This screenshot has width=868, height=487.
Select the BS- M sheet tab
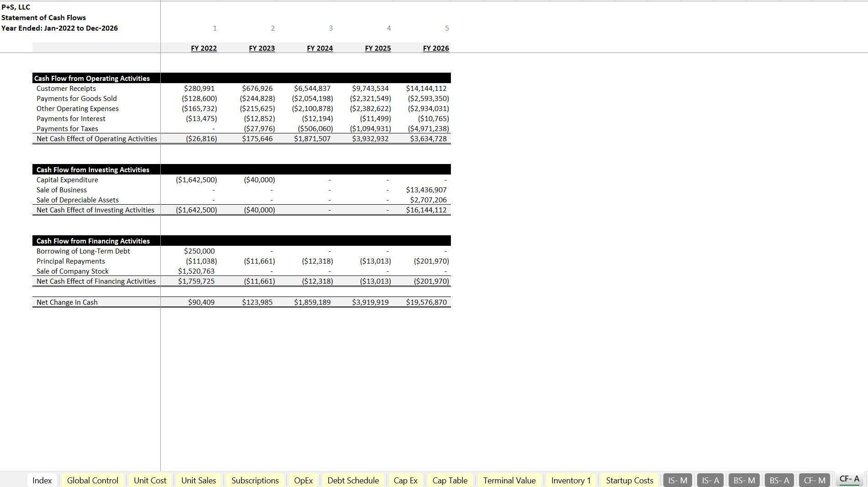[x=744, y=480]
